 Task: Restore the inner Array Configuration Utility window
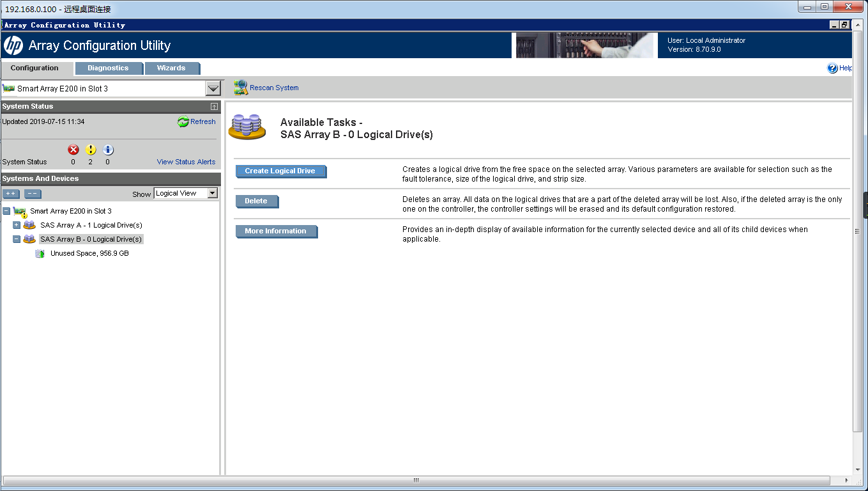(844, 25)
